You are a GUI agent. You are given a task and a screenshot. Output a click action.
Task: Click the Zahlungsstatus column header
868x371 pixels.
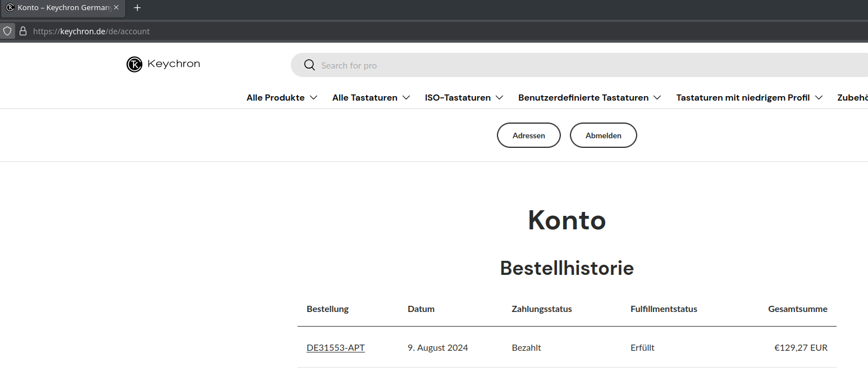[542, 309]
